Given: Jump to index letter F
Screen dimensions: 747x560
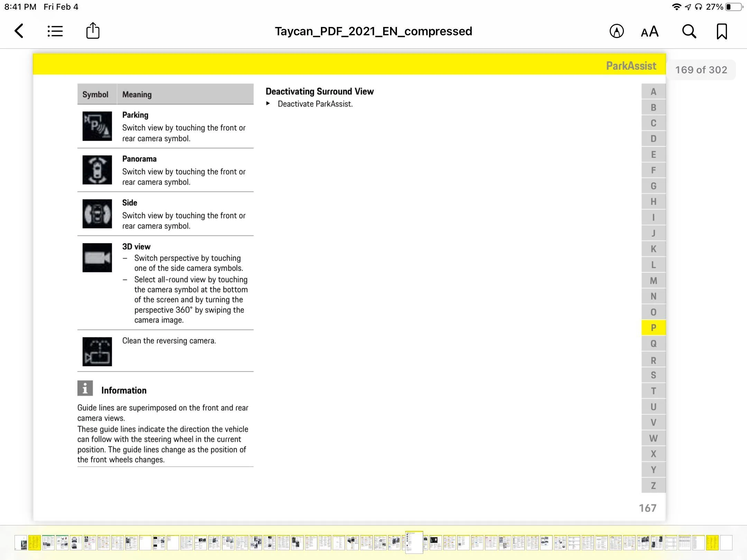Looking at the screenshot, I should point(653,170).
